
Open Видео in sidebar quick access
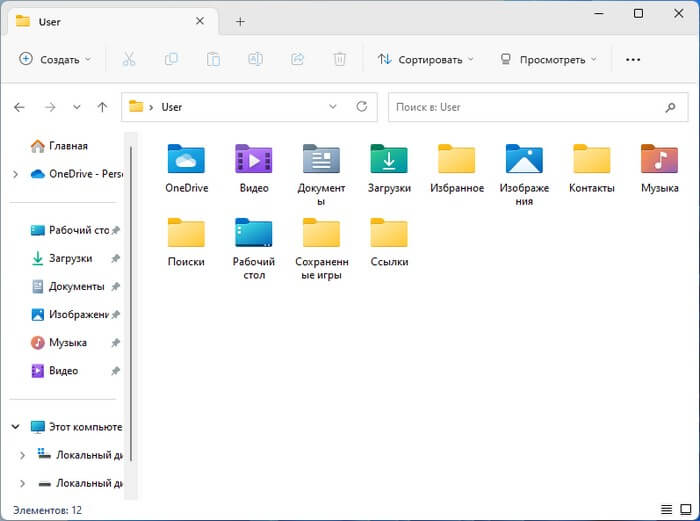[x=54, y=371]
